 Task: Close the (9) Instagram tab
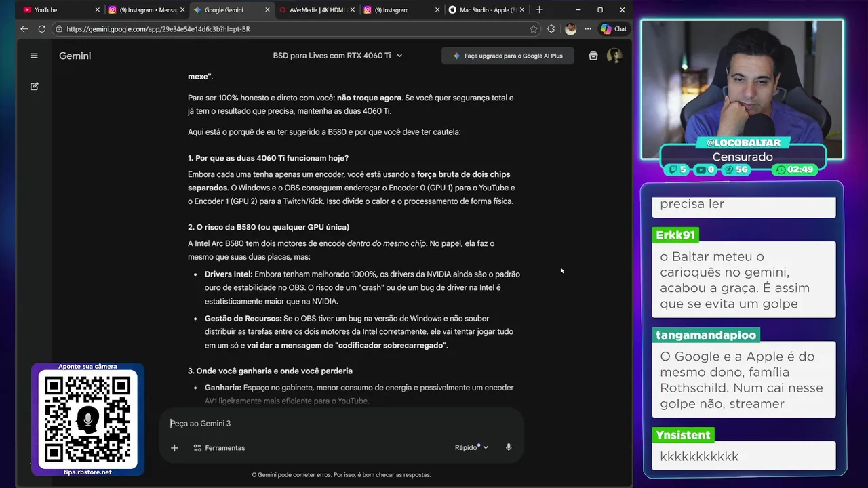(x=437, y=10)
